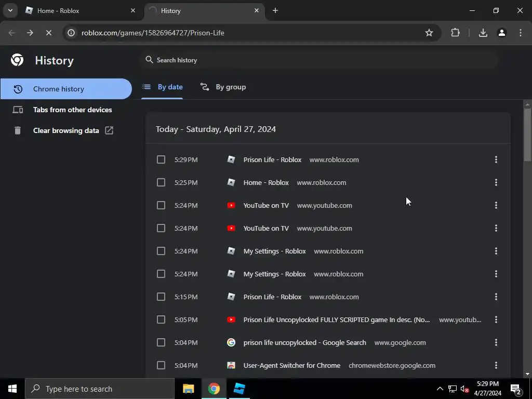Open Roblox Studio from the taskbar

click(239, 389)
